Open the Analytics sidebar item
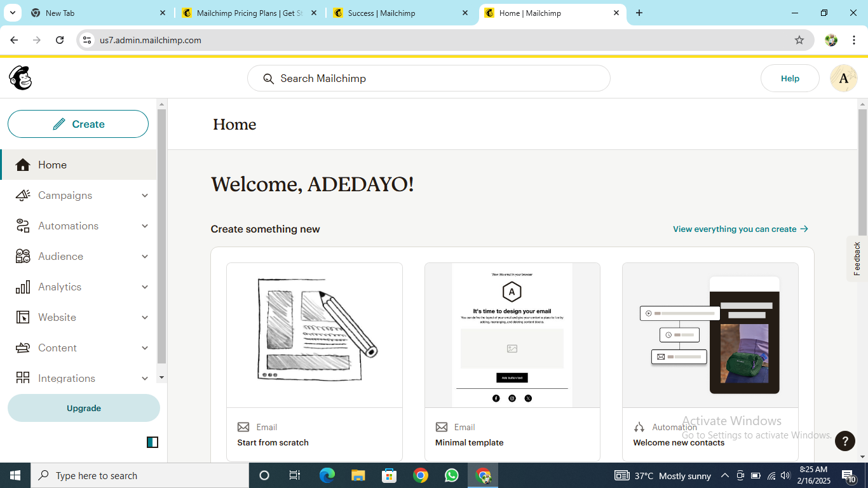The width and height of the screenshot is (868, 488). [x=79, y=287]
